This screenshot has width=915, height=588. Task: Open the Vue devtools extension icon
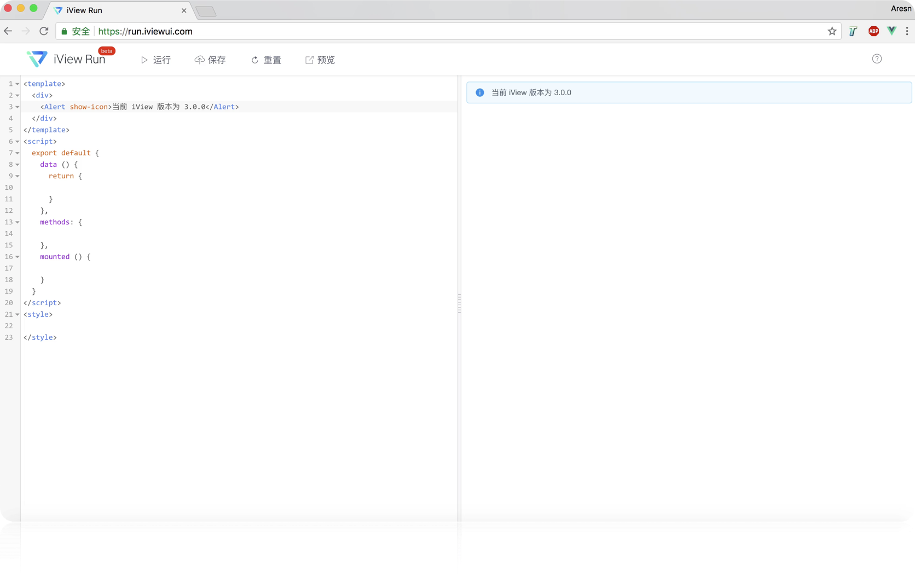[x=891, y=31]
